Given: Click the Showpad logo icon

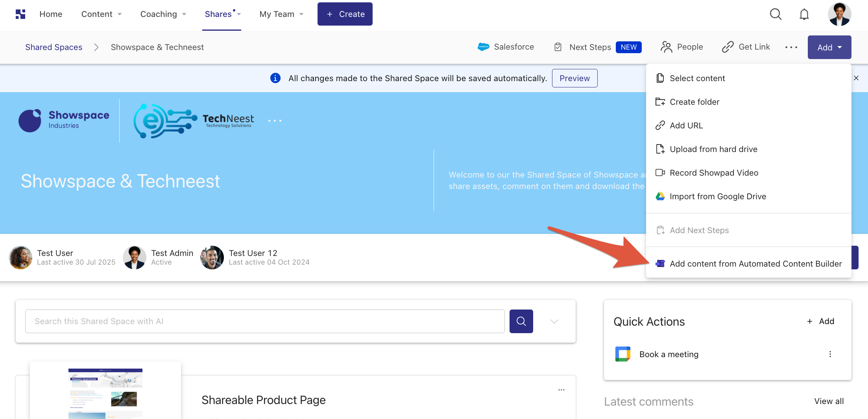Looking at the screenshot, I should coord(20,14).
